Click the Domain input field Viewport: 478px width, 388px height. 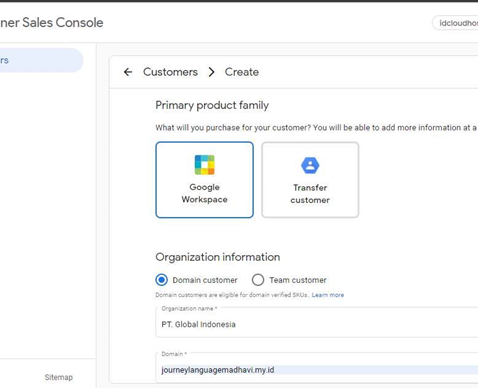[317, 368]
